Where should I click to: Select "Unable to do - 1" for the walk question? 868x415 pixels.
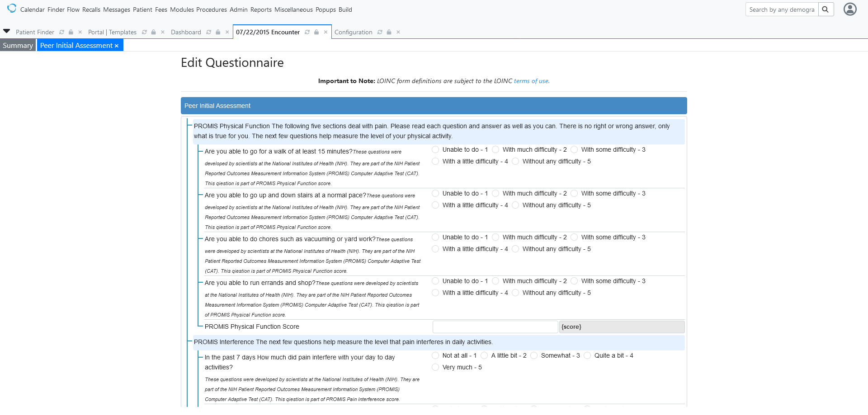tap(435, 149)
